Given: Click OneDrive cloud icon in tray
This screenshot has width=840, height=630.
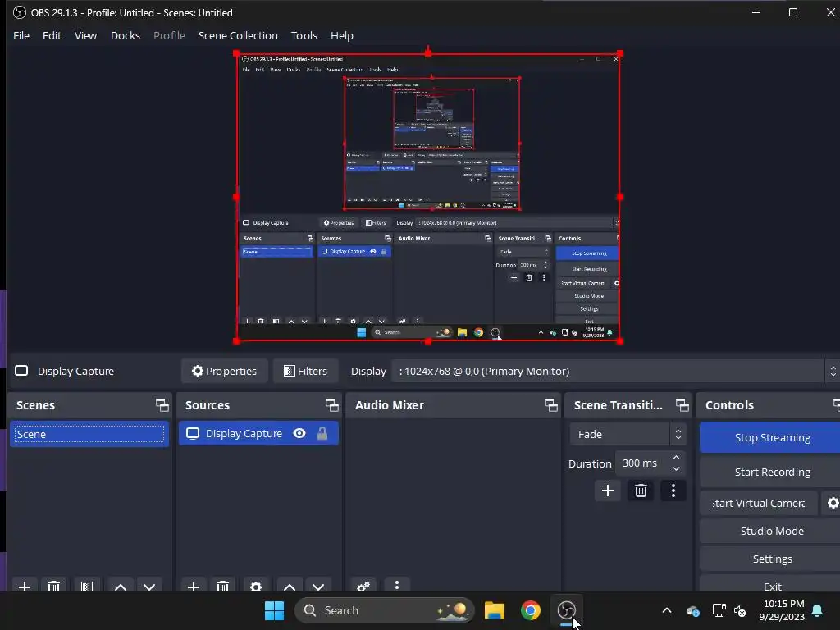Looking at the screenshot, I should point(693,610).
